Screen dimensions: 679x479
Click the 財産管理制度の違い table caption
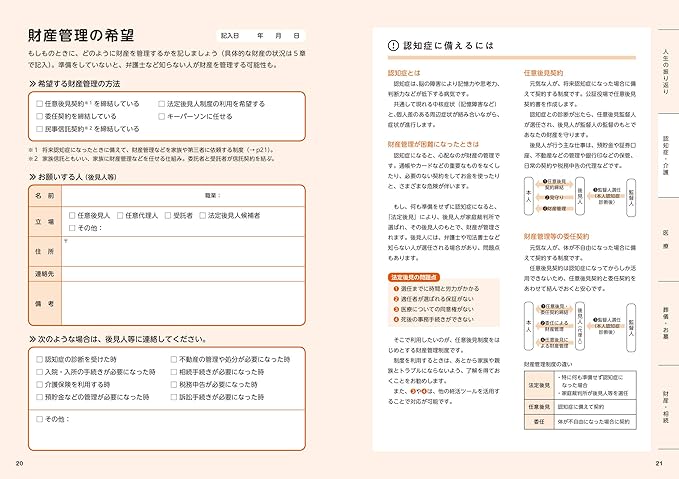pos(548,364)
